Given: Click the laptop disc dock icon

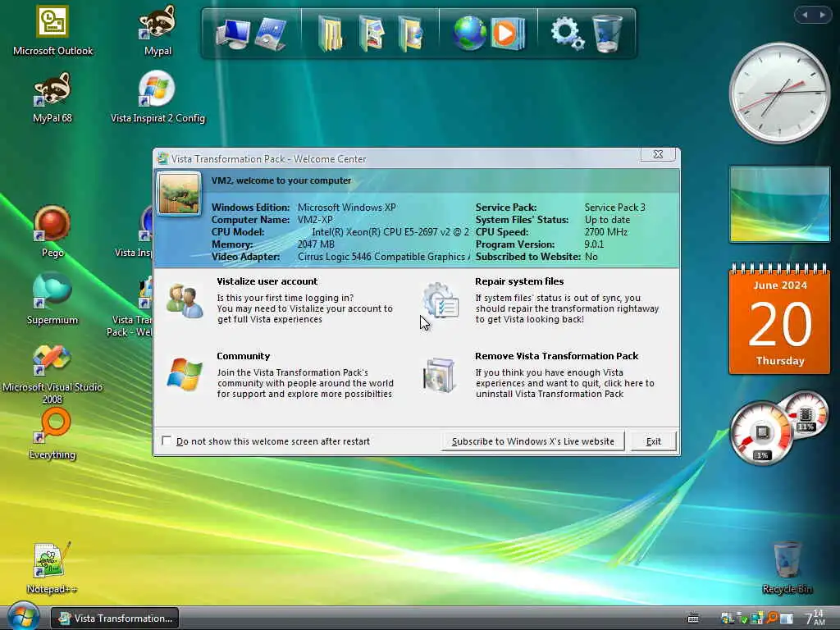Looking at the screenshot, I should tap(271, 34).
